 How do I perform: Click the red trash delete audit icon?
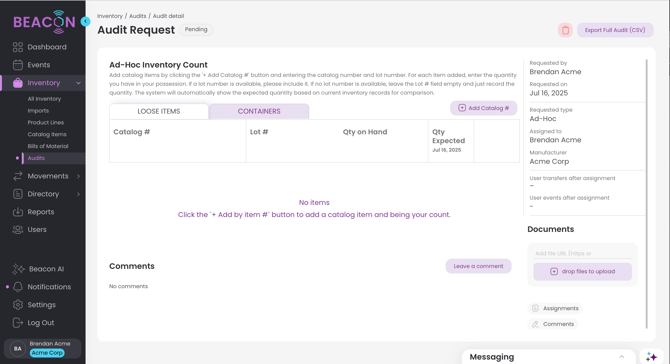(x=565, y=30)
